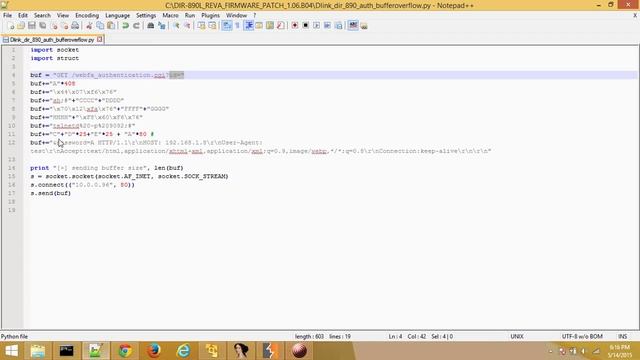640x360 pixels.
Task: Toggle the Document Map toolbar icon
Action: point(270,26)
